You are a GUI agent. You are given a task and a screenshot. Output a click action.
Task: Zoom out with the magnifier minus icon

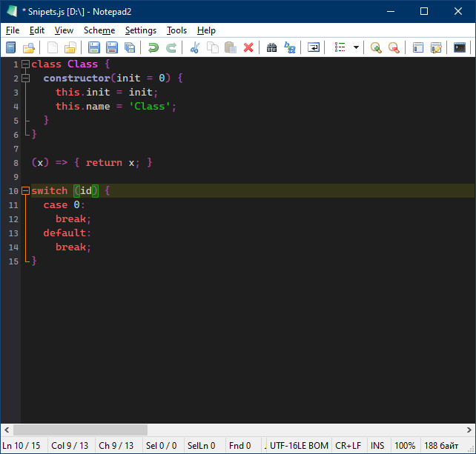click(394, 47)
